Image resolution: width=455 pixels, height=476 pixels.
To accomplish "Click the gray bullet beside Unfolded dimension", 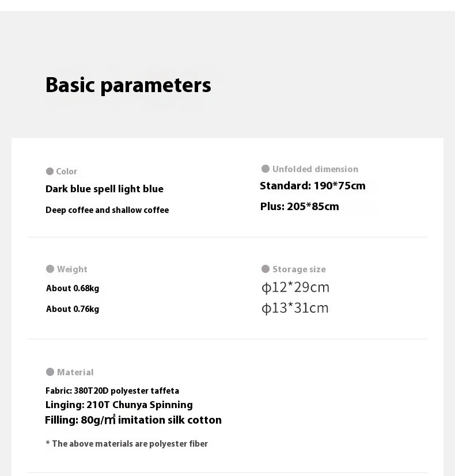I will coord(266,169).
